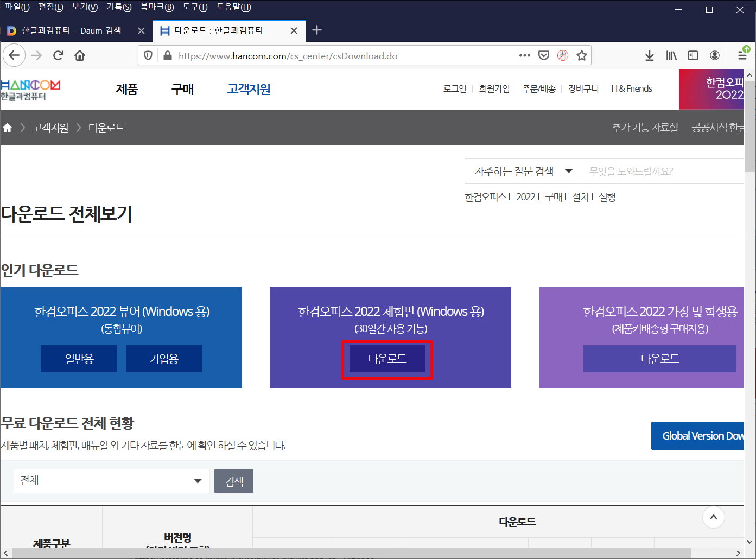Bookmark this page with star icon
Image resolution: width=756 pixels, height=559 pixels.
point(582,55)
